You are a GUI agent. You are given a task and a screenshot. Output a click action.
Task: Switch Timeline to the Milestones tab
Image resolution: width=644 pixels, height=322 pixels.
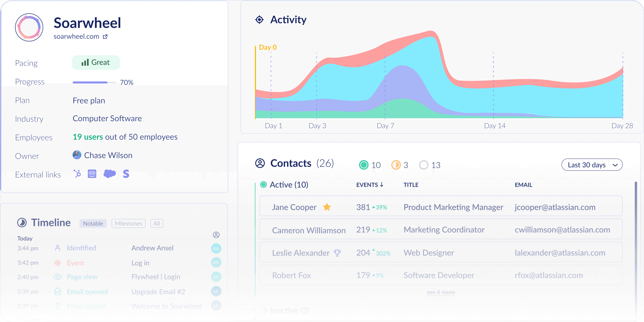(x=128, y=223)
